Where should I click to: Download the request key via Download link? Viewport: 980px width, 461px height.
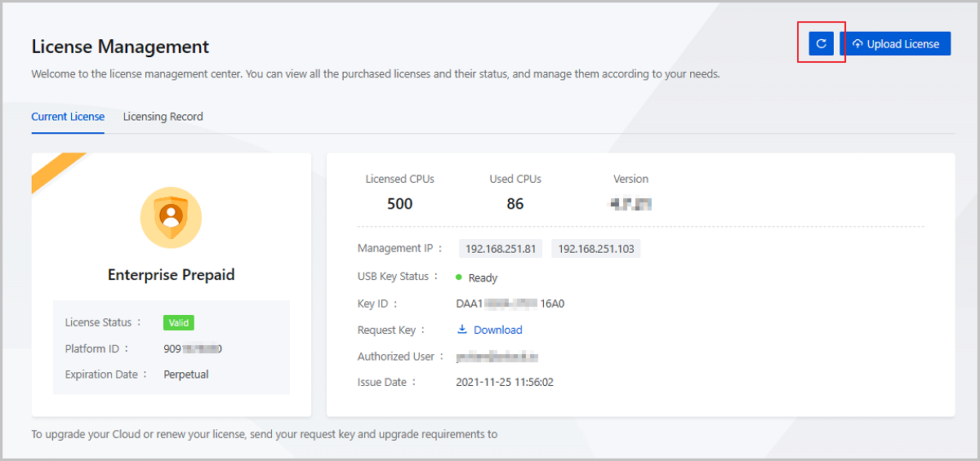click(x=497, y=330)
